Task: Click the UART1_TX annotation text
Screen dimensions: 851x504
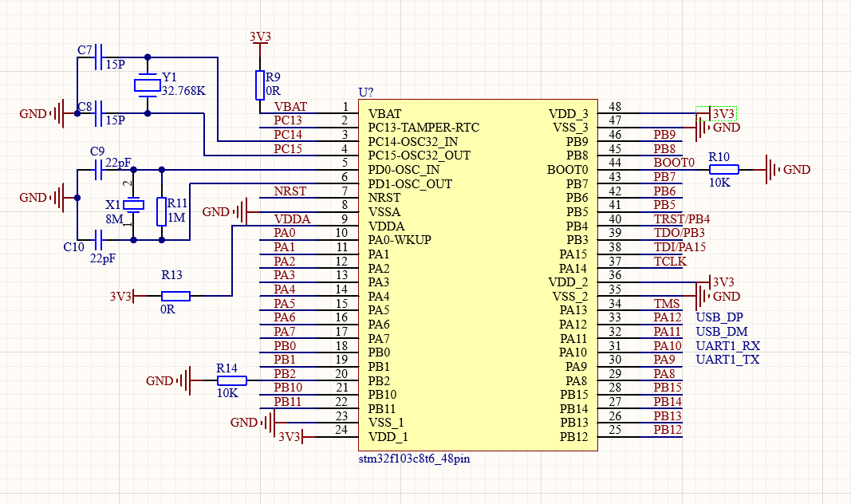Action: (727, 359)
